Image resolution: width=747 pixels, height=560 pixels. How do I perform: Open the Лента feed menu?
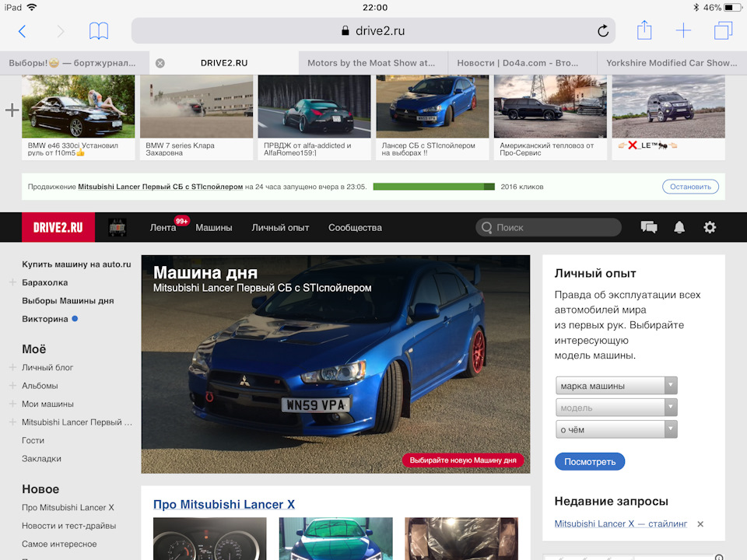point(163,228)
